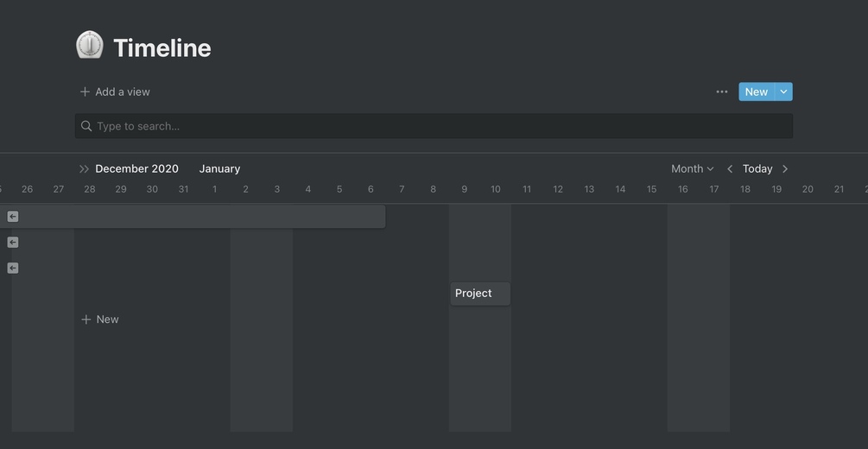Open the Month scale dropdown
Image resolution: width=868 pixels, height=449 pixels.
click(x=693, y=169)
